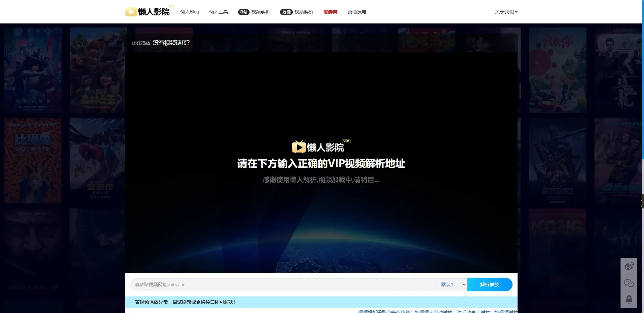Click the 比得兔 movie poster
644x313 pixels.
(33, 161)
